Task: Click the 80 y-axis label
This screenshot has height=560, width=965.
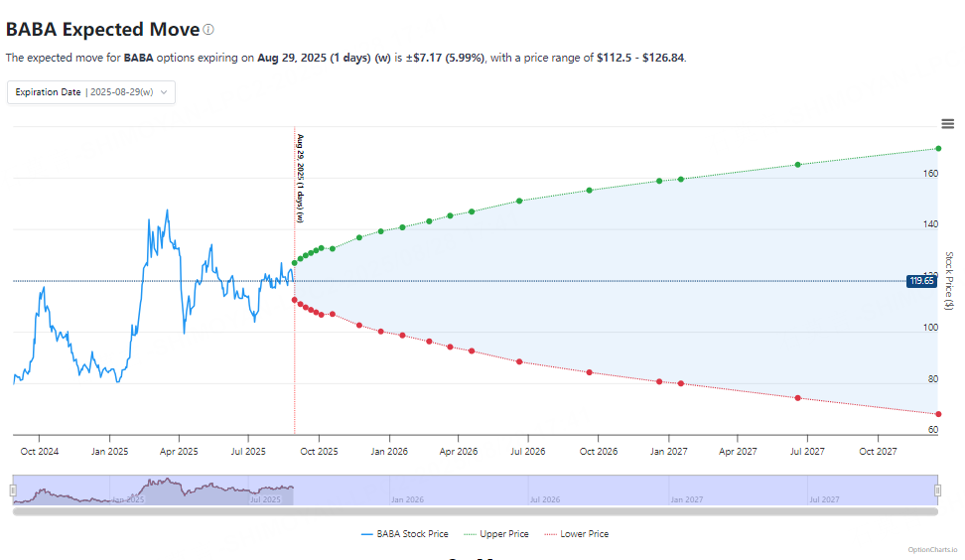Action: click(933, 379)
